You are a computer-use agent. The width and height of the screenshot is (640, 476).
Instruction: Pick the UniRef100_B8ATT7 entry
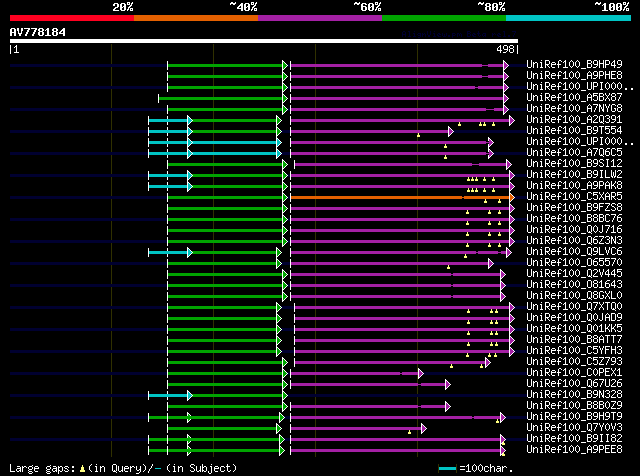point(574,340)
